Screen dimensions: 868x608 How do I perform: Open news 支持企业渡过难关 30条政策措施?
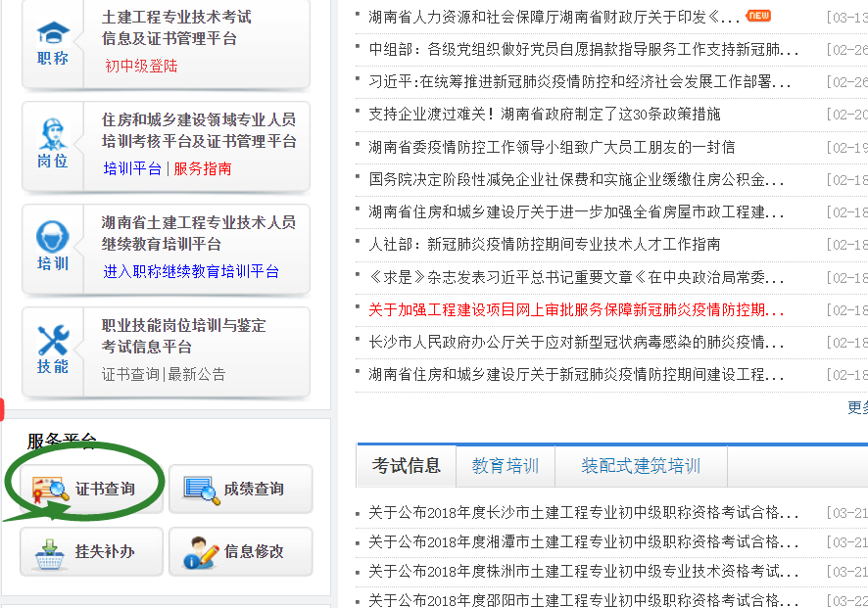(x=544, y=115)
